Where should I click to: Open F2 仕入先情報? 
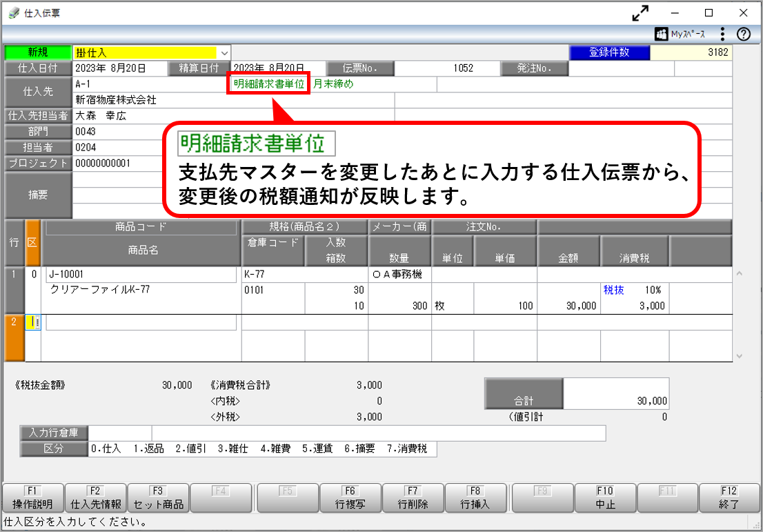coord(95,497)
